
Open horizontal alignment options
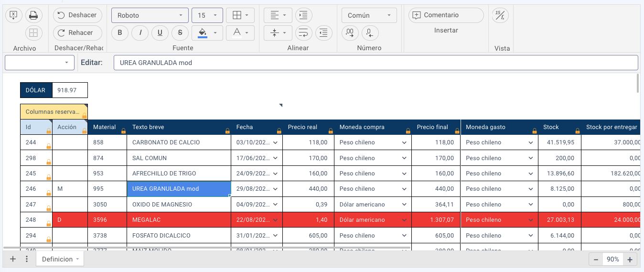coord(278,15)
